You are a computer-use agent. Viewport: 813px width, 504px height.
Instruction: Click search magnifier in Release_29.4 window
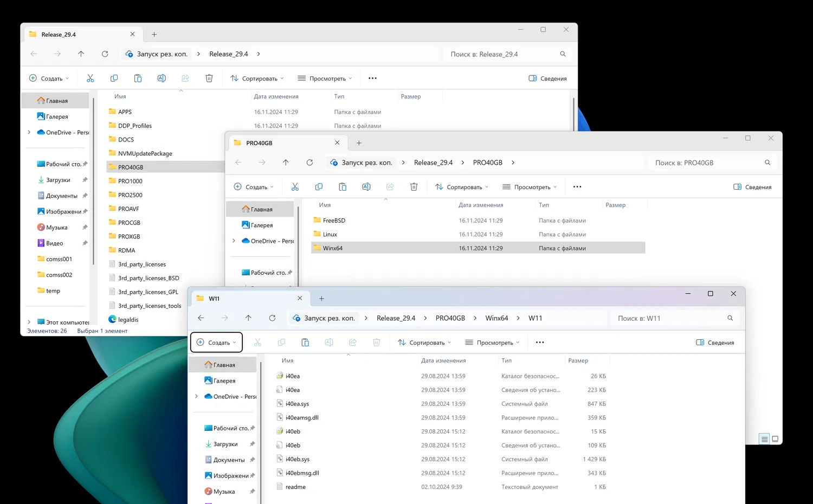pos(563,54)
